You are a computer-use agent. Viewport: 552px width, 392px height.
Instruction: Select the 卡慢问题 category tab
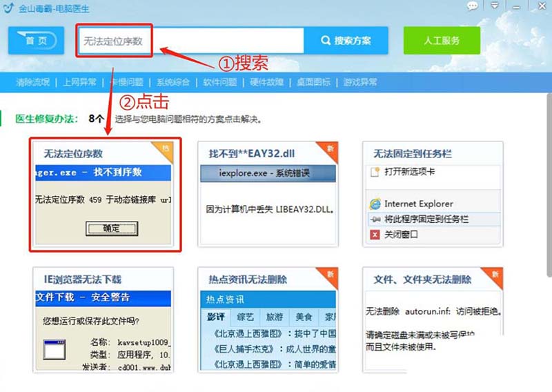tap(126, 82)
